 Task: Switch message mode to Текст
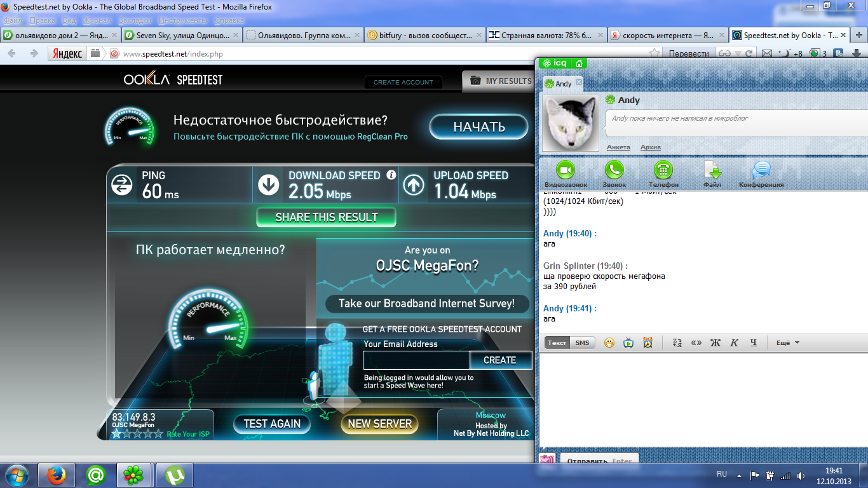(557, 343)
